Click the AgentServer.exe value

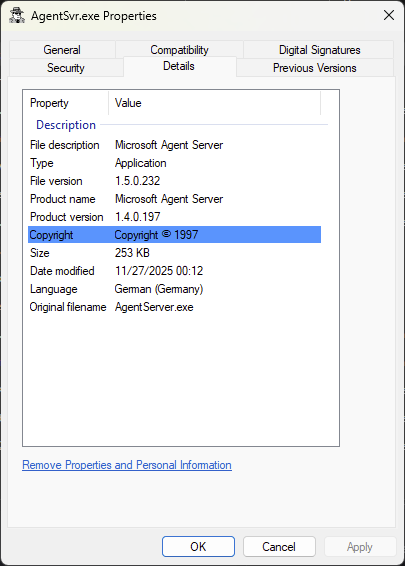click(154, 307)
